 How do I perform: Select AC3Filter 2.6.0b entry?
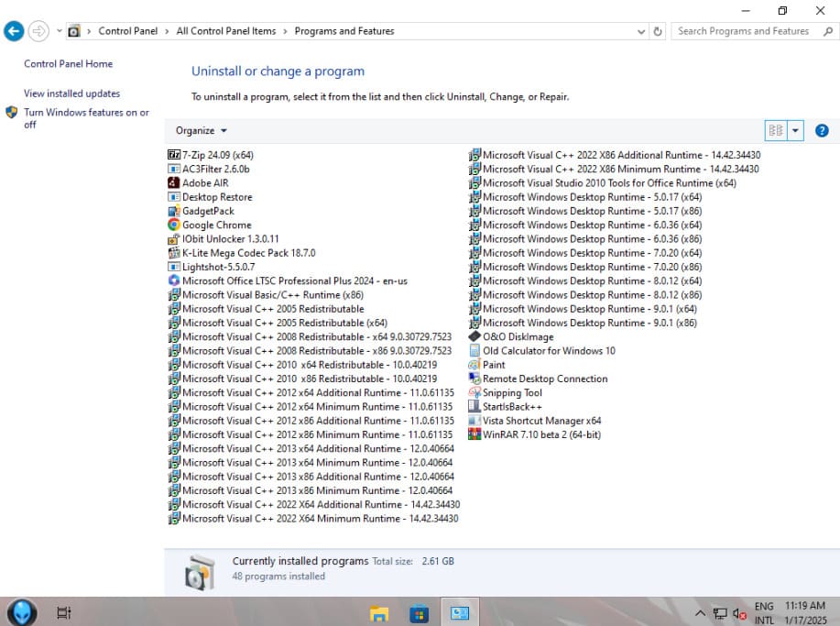click(209, 169)
